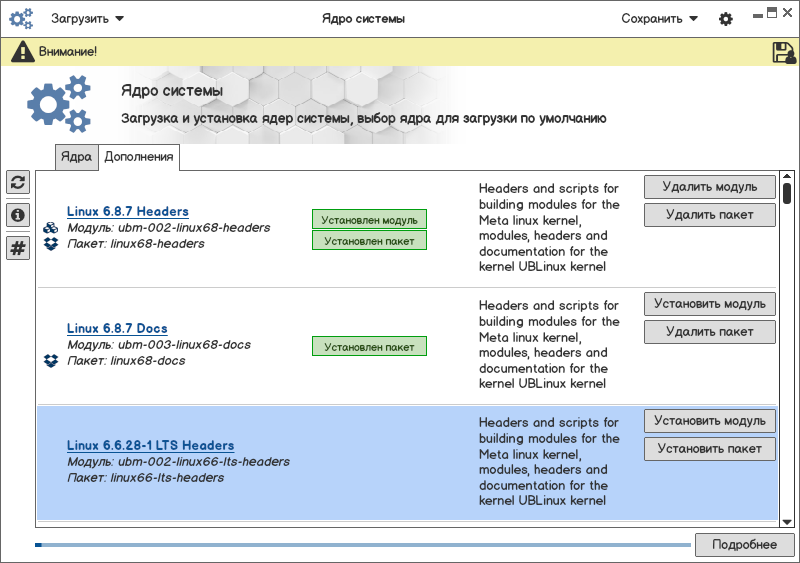Click the scrollbar down arrow in list
This screenshot has height=563, width=800.
[x=787, y=521]
